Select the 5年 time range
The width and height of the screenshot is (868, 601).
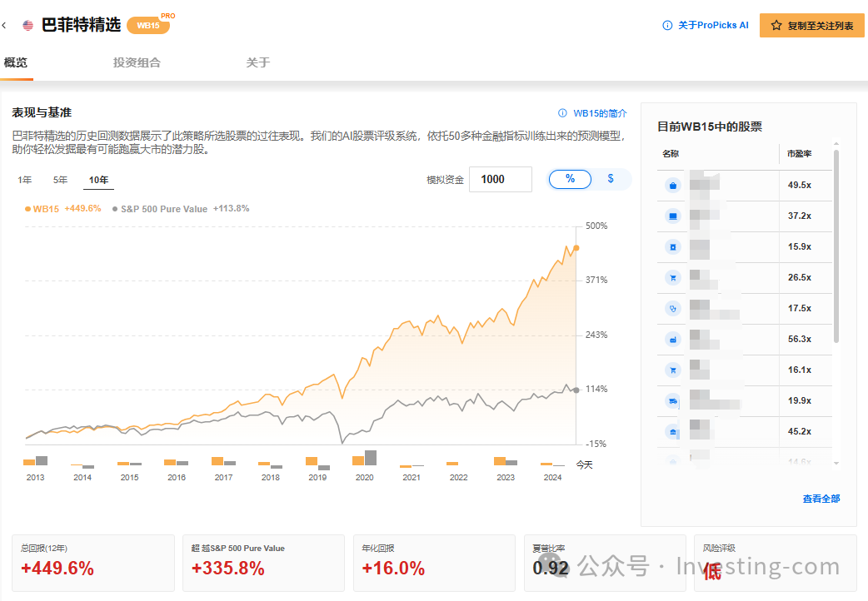click(x=60, y=180)
